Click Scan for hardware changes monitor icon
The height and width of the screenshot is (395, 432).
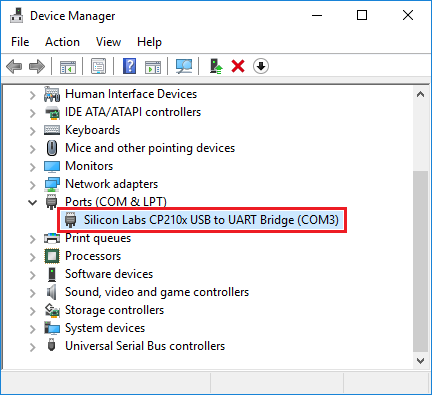coord(184,66)
